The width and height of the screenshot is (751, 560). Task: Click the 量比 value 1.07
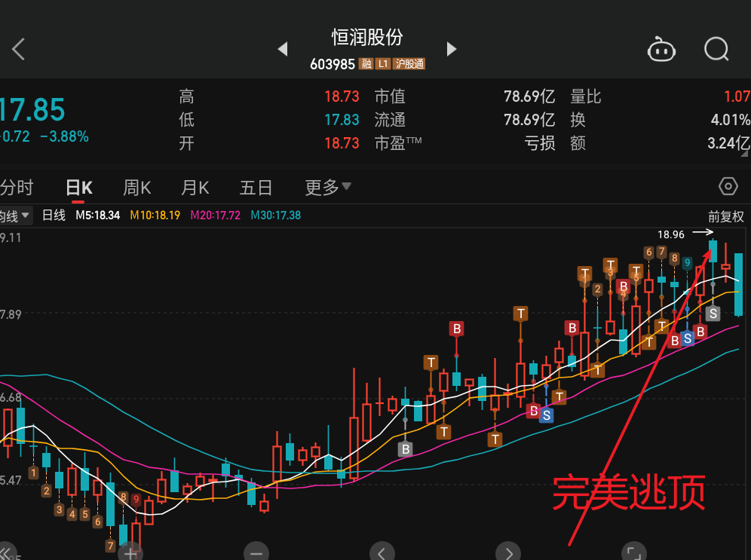737,96
